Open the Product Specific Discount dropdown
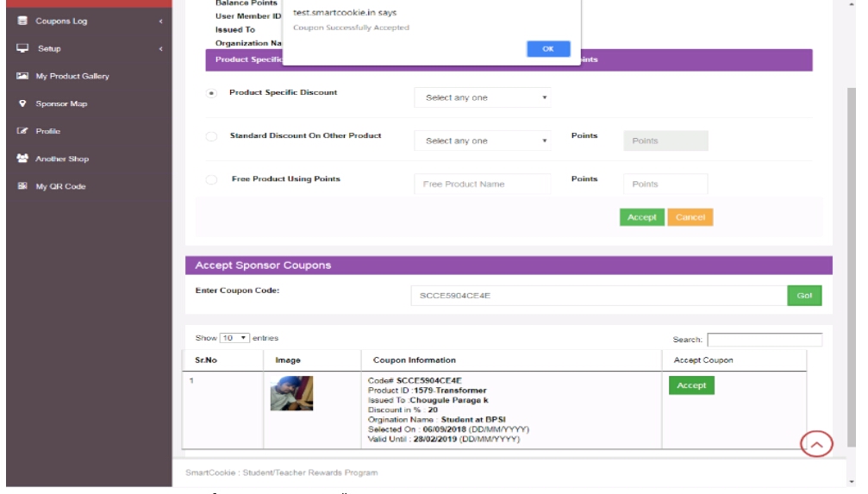868x494 pixels. click(483, 97)
